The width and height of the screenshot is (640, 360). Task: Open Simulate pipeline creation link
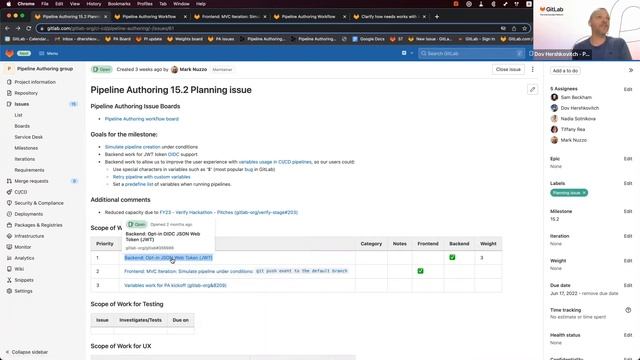pyautogui.click(x=133, y=147)
